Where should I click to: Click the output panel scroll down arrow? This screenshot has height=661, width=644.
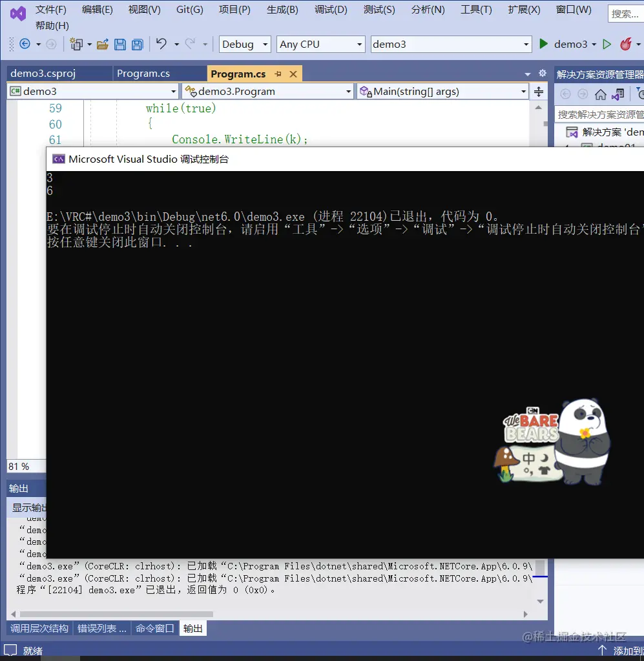click(x=540, y=602)
